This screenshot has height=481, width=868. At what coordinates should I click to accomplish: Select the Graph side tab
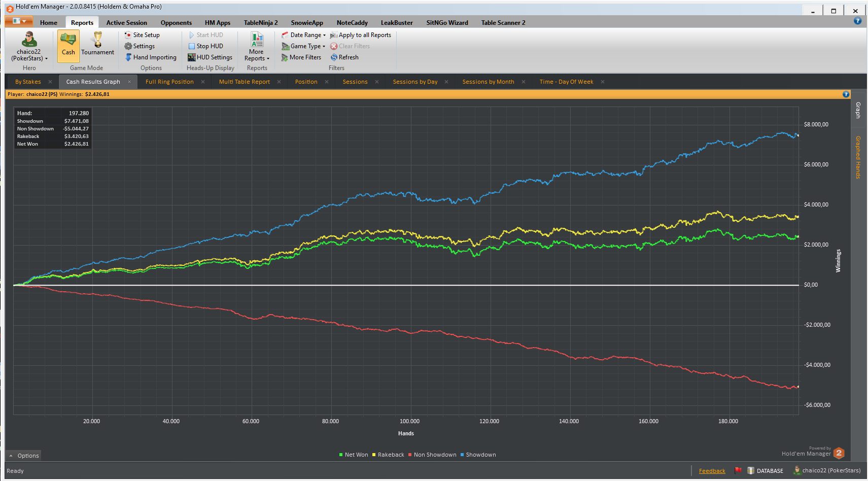(858, 110)
